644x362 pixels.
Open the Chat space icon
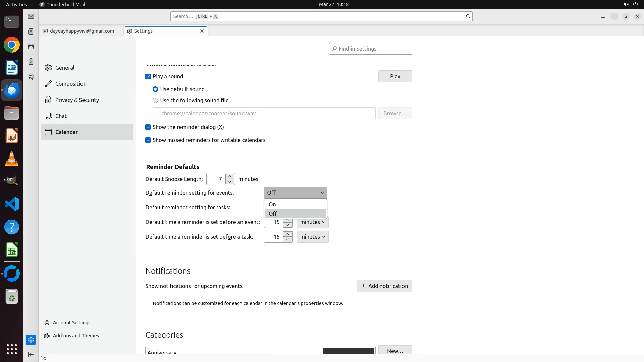click(31, 77)
